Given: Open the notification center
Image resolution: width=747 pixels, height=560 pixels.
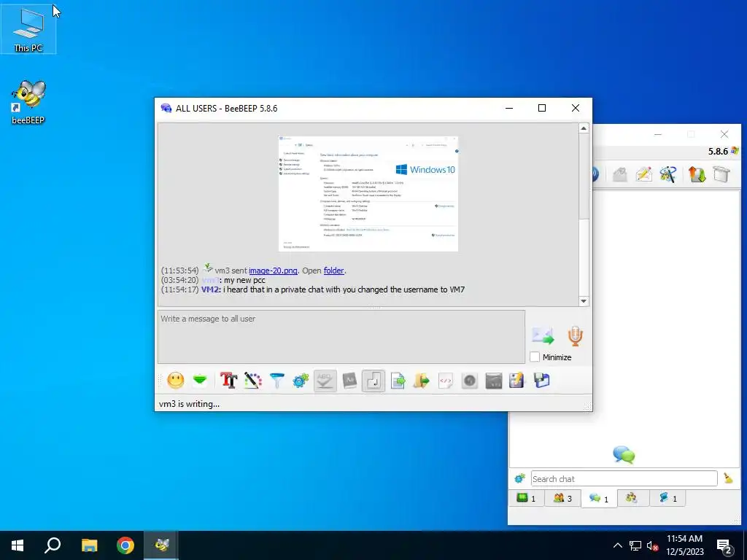Looking at the screenshot, I should pyautogui.click(x=724, y=546).
